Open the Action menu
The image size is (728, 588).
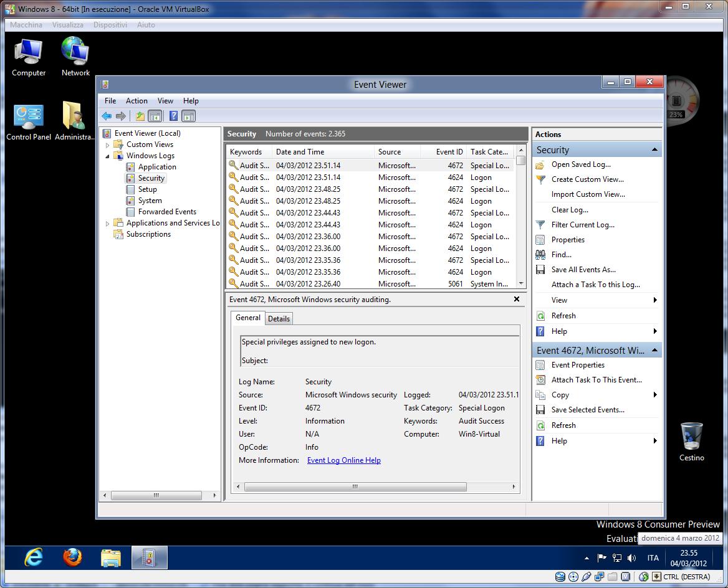click(136, 101)
